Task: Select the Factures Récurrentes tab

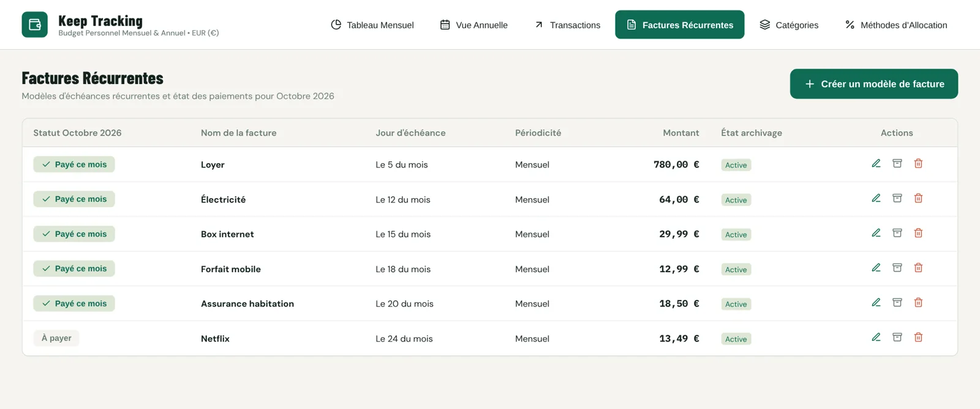Action: pos(680,25)
